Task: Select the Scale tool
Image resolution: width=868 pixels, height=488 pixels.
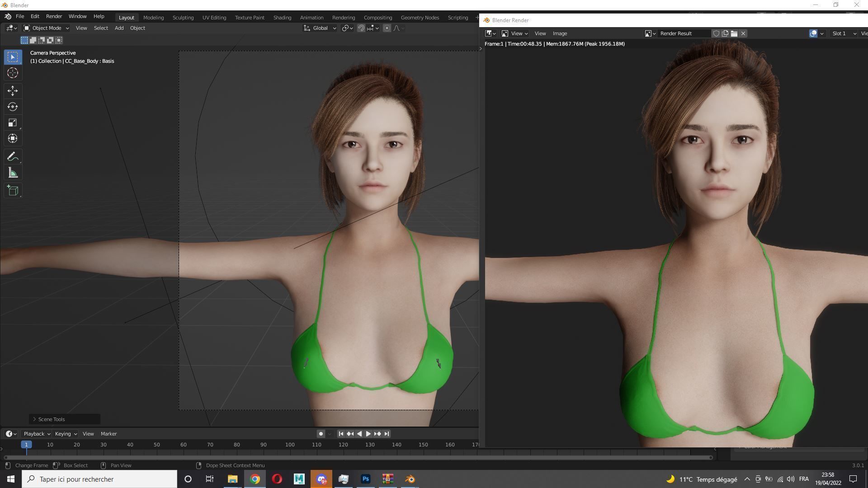Action: click(13, 123)
